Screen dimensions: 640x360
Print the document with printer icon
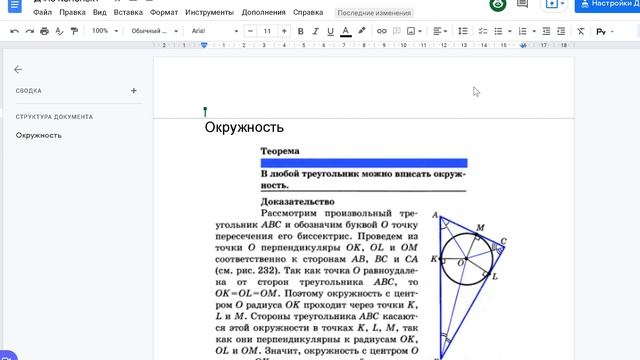point(44,31)
